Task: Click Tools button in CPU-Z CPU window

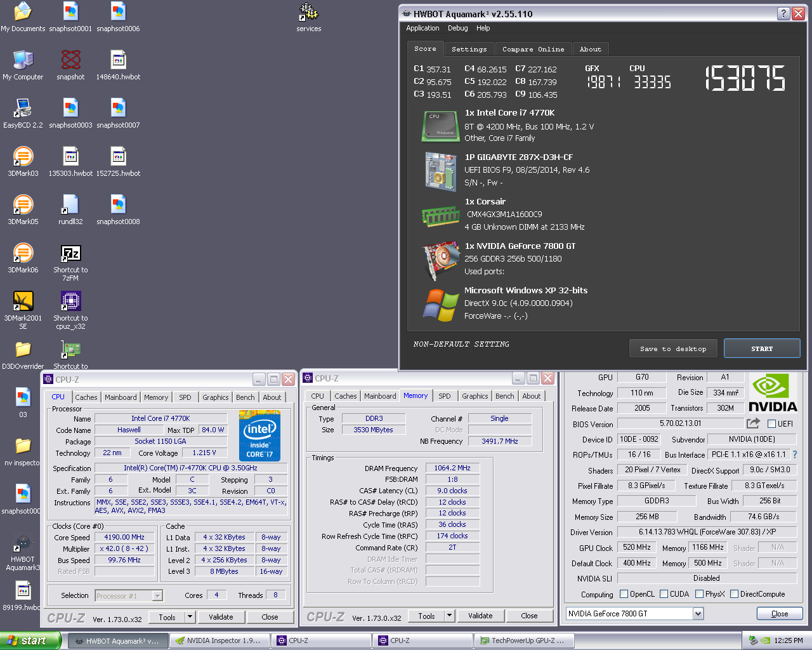Action: pos(167,617)
